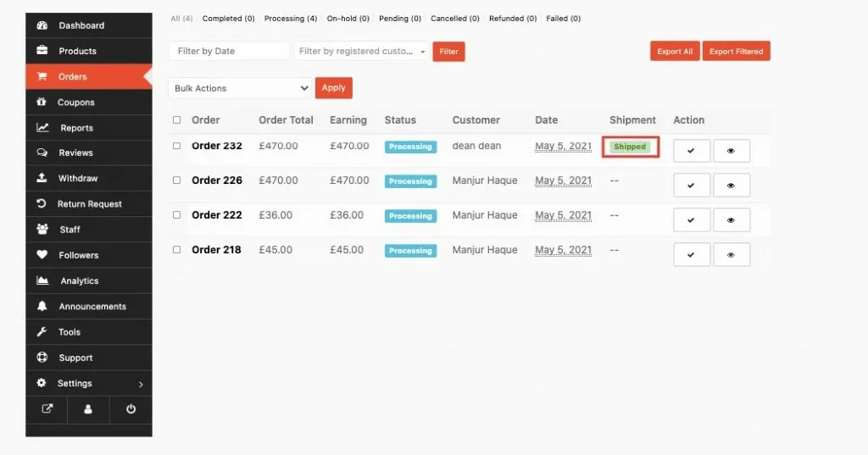Screen dimensions: 868x455
Task: Click the Analytics area-chart icon
Action: point(42,280)
